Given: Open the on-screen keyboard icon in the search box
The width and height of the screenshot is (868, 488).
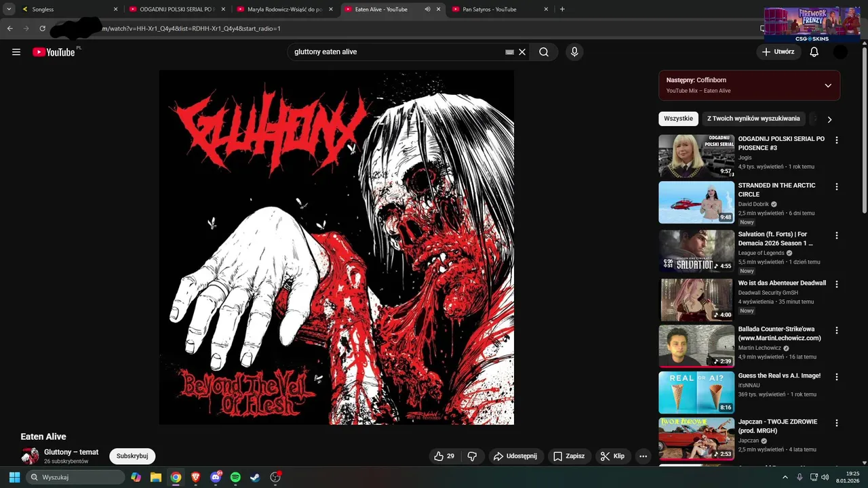Looking at the screenshot, I should tap(509, 52).
